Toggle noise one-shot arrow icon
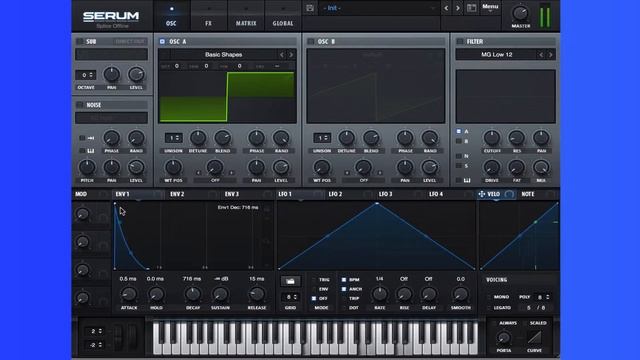This screenshot has width=640, height=360. (91, 138)
